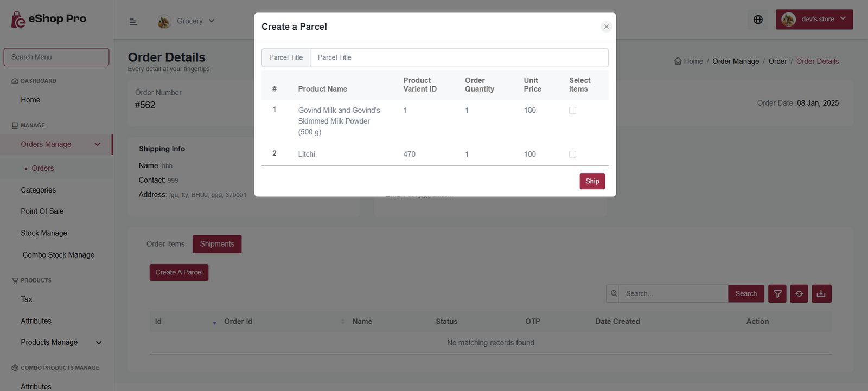The height and width of the screenshot is (391, 868).
Task: Click the Grocery store avatar icon
Action: [x=164, y=21]
